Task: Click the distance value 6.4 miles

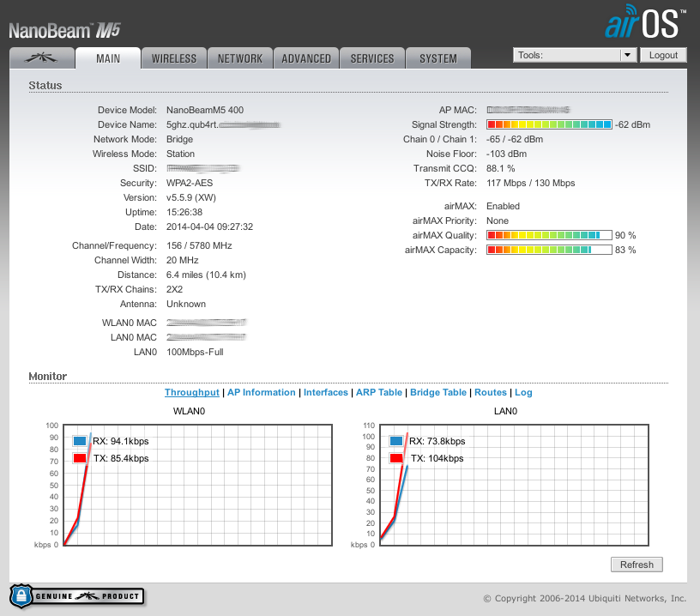Action: (206, 275)
